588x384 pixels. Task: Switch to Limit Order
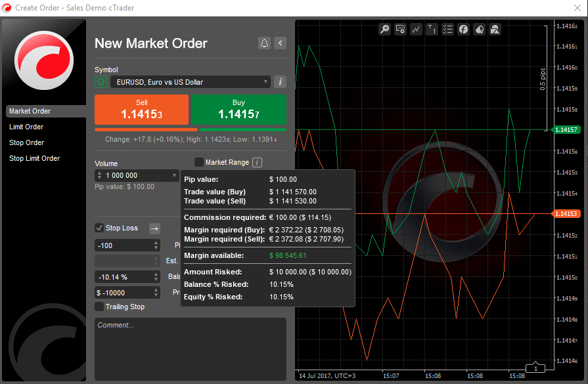pyautogui.click(x=26, y=127)
